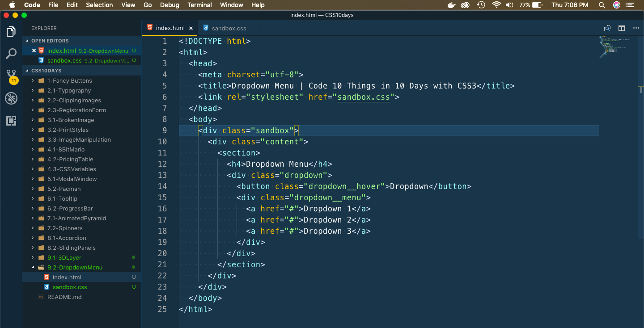
Task: Click line number 13 in the gutter
Action: pos(162,175)
